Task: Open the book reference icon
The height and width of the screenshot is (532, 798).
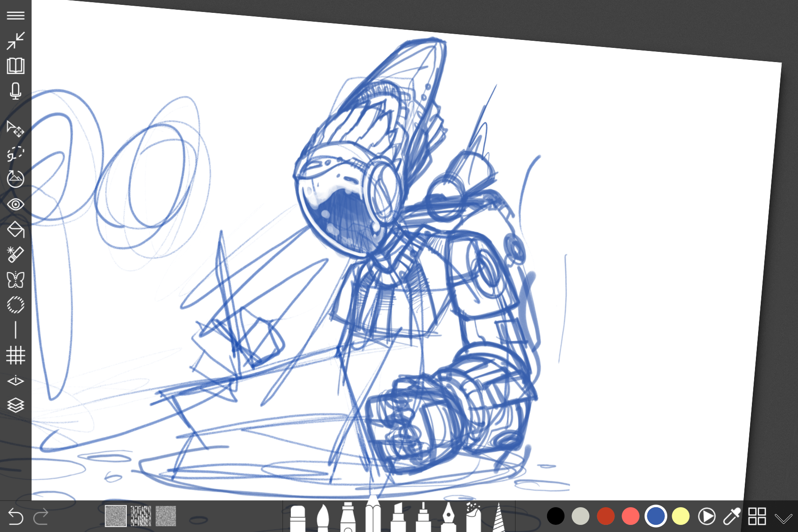Action: pyautogui.click(x=16, y=66)
